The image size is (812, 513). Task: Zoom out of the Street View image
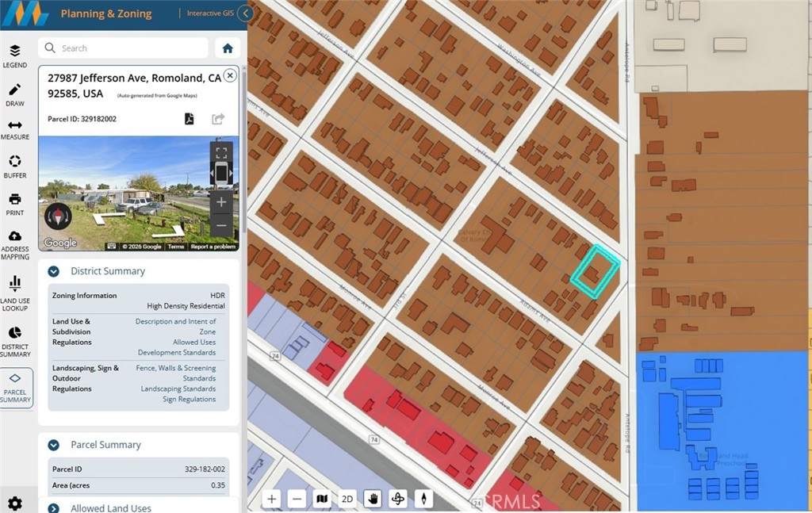click(x=221, y=226)
